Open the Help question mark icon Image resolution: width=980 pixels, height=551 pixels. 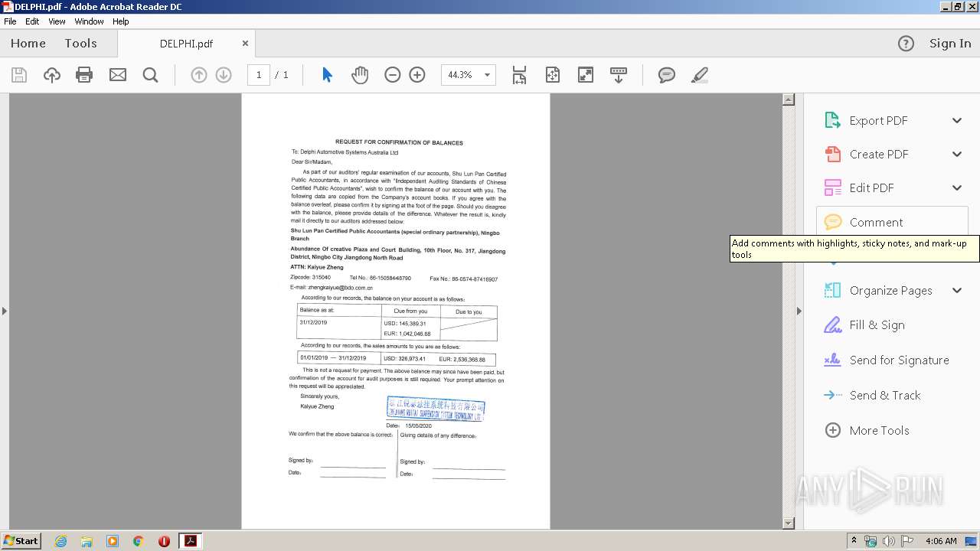click(x=906, y=44)
